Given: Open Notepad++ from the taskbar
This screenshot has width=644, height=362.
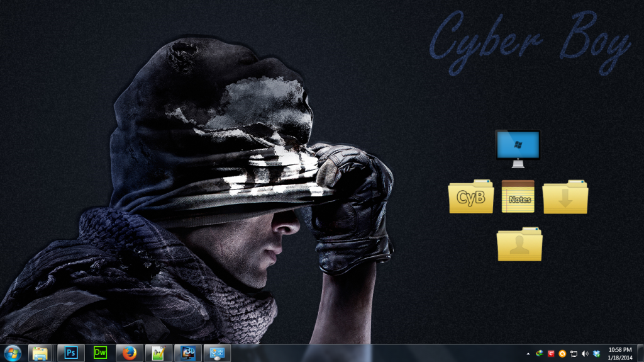Looking at the screenshot, I should pyautogui.click(x=158, y=353).
